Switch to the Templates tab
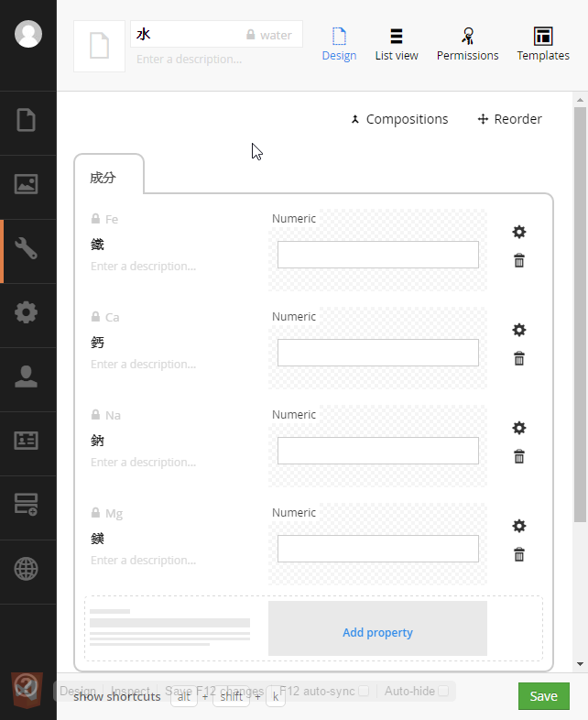 (x=543, y=45)
